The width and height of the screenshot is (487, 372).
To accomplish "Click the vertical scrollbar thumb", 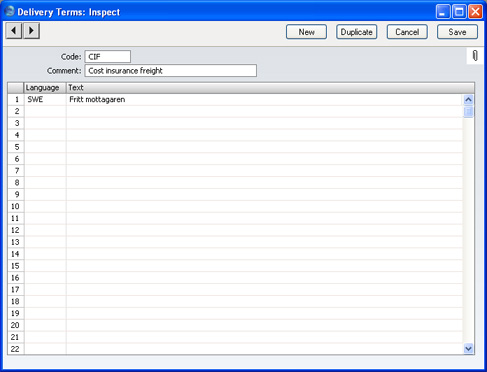I will click(x=468, y=112).
